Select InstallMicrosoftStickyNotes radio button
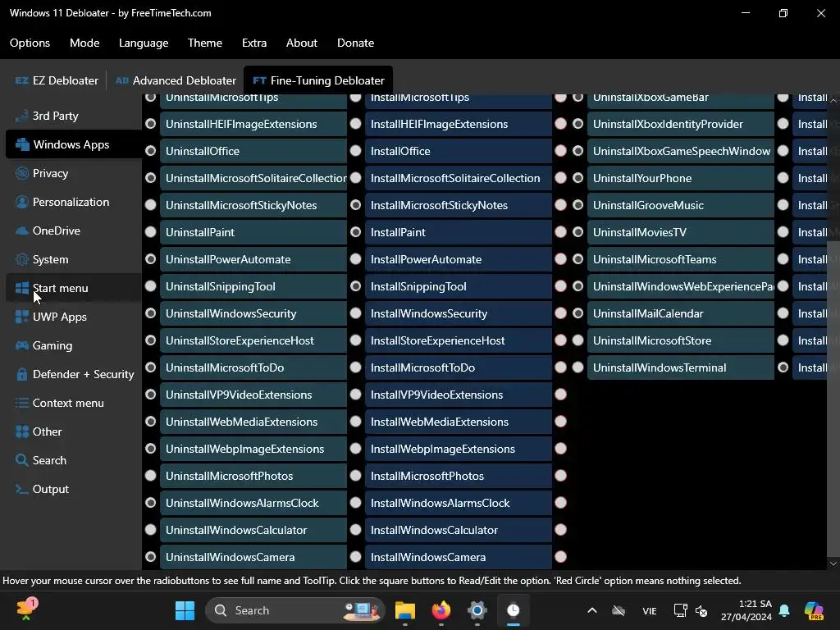The image size is (840, 630). pos(356,205)
